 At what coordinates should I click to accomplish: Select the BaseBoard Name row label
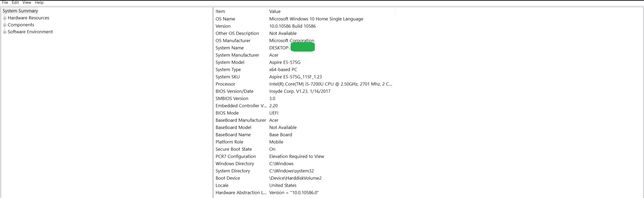click(x=233, y=135)
